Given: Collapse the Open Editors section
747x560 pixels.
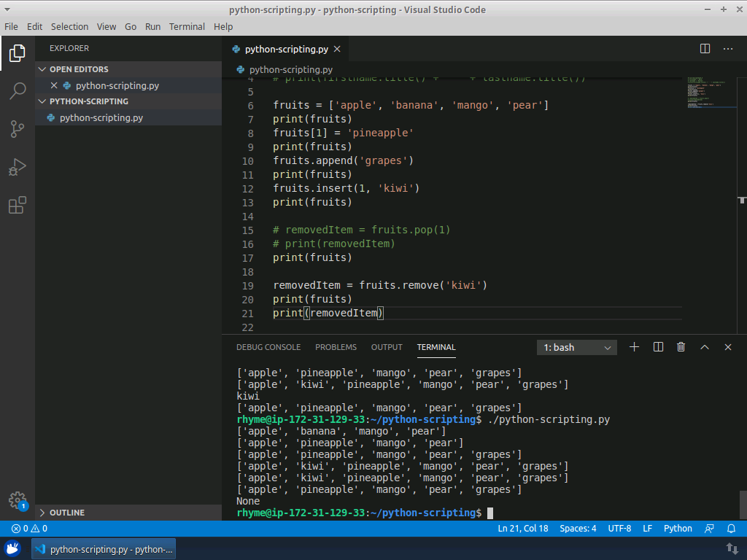Looking at the screenshot, I should click(79, 69).
